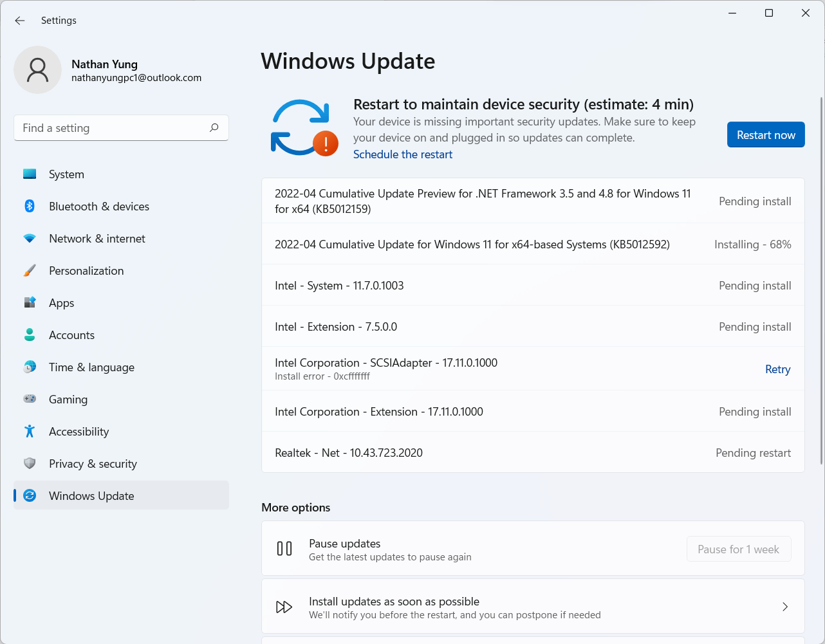Click the Bluetooth icon in sidebar
The image size is (825, 644).
pyautogui.click(x=30, y=206)
